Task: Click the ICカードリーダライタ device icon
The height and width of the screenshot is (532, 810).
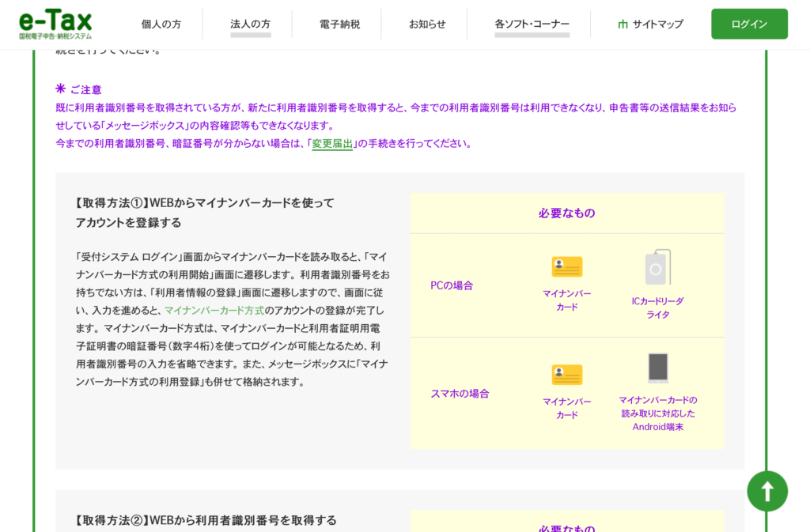Action: pos(657,267)
